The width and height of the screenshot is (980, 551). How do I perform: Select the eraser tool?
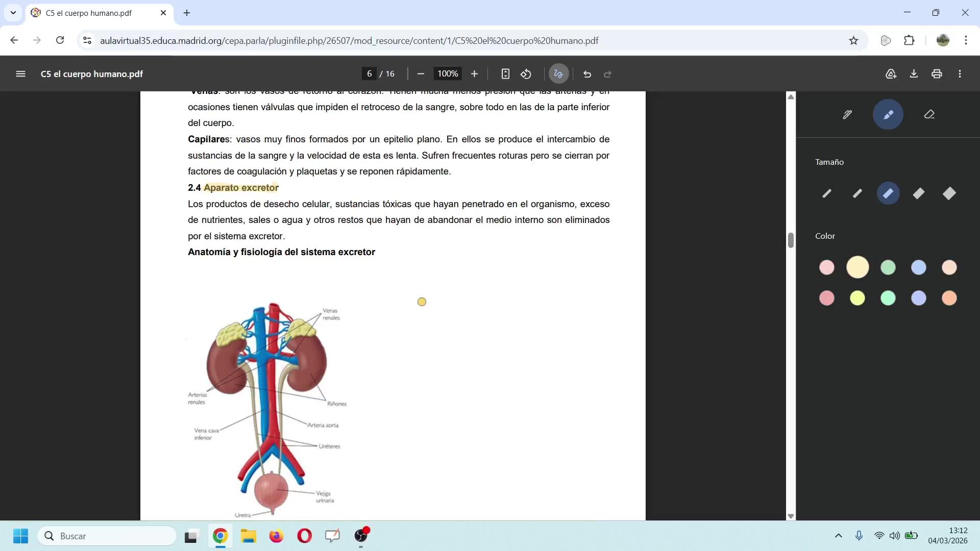pyautogui.click(x=929, y=114)
